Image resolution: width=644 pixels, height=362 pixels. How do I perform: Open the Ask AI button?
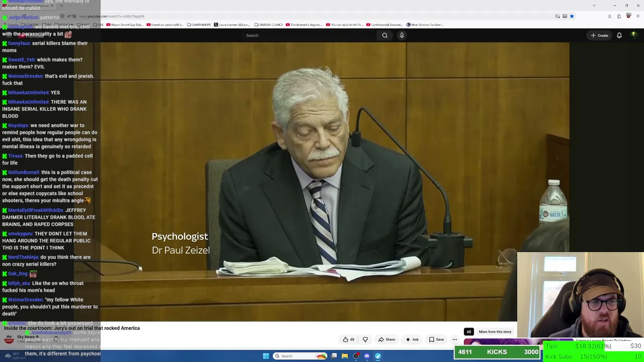(x=412, y=339)
